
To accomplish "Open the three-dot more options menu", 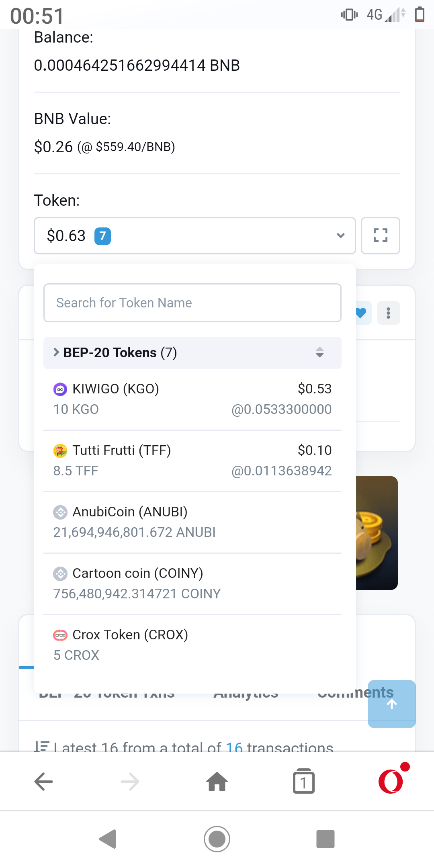I will [x=388, y=313].
